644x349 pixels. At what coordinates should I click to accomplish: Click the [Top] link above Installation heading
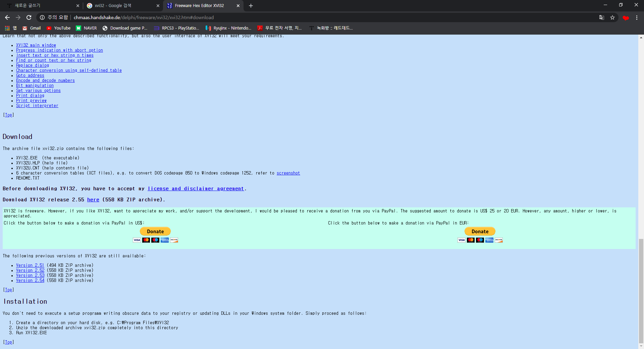pos(8,290)
